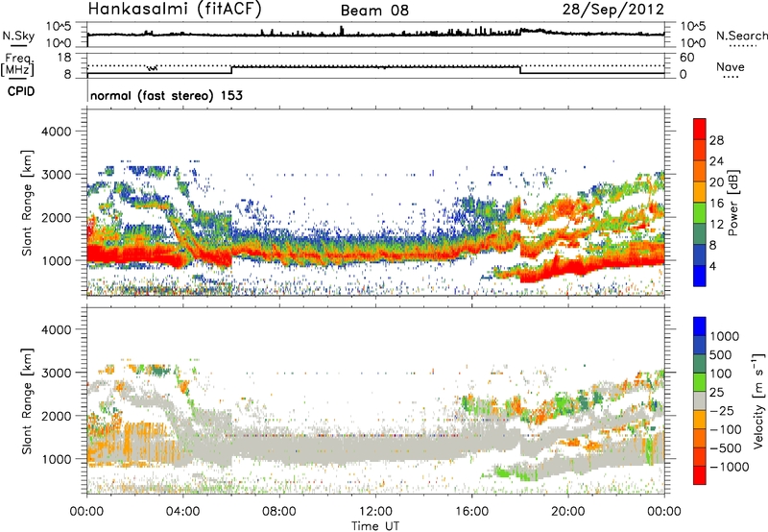
Task: Select the 'Time UT' axis title
Action: tap(375, 526)
